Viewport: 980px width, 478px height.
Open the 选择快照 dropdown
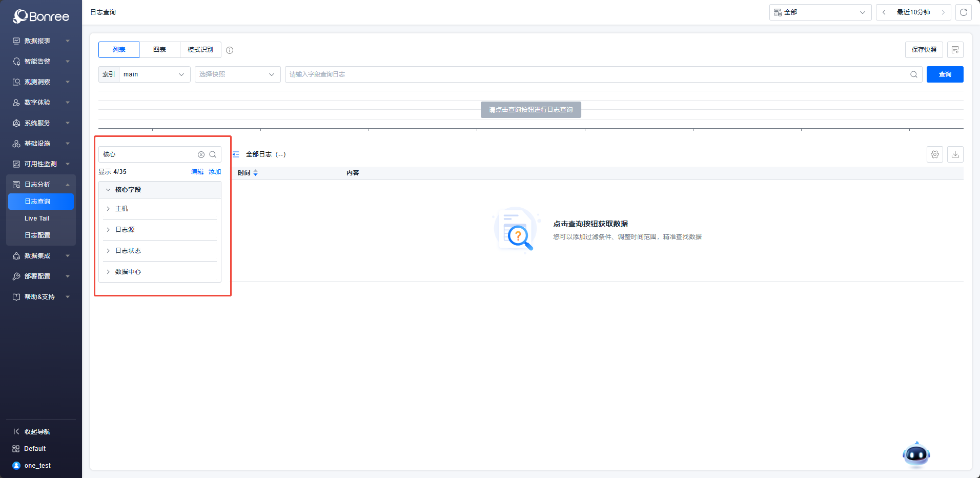[x=237, y=74]
